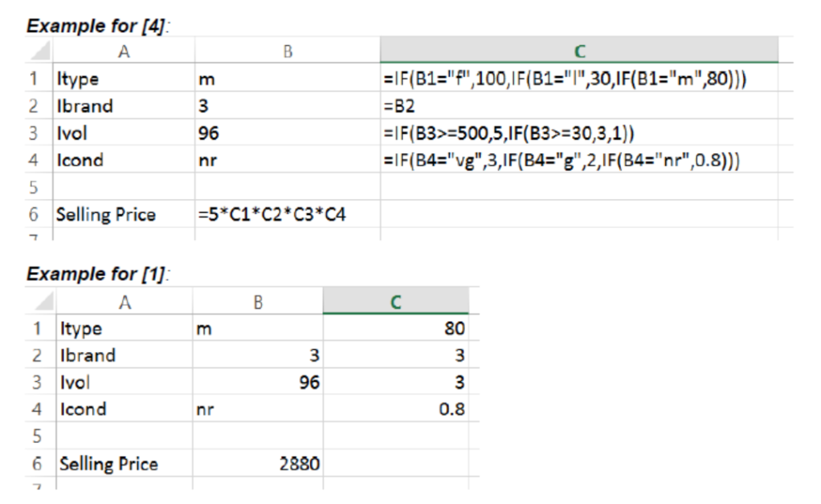
Task: Select column header B in the first example
Action: [285, 50]
